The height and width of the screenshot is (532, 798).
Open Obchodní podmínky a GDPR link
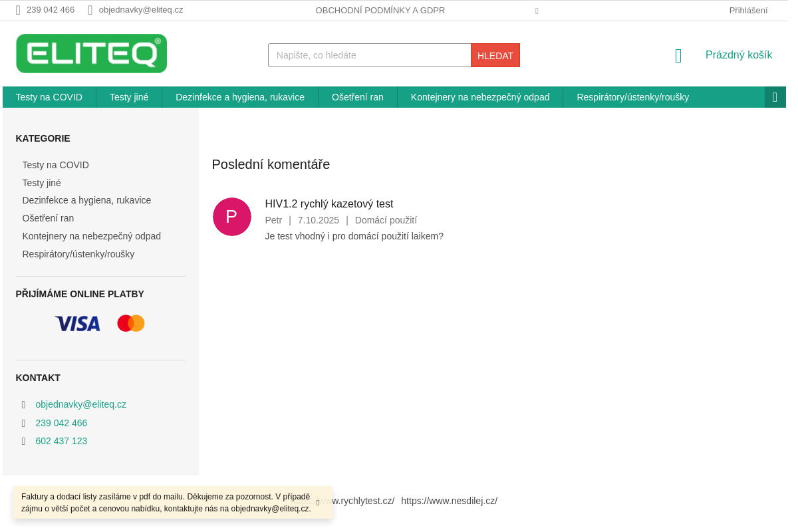point(380,10)
